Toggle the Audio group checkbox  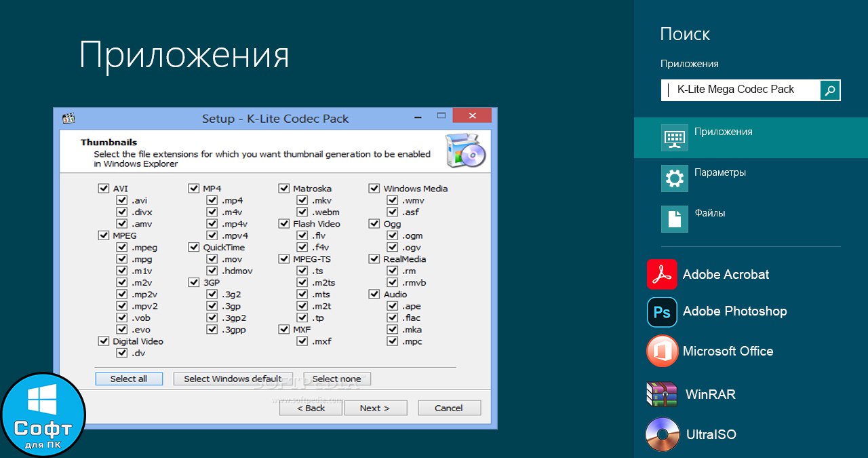374,294
